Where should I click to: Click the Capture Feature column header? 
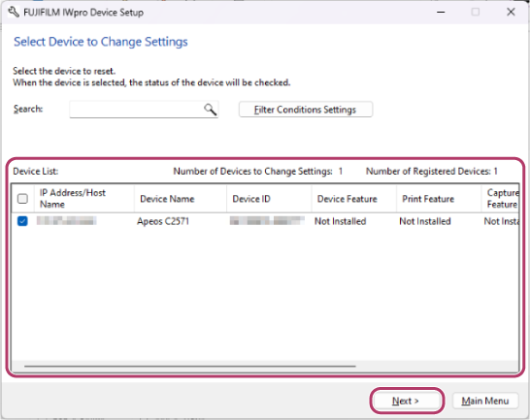pos(500,198)
